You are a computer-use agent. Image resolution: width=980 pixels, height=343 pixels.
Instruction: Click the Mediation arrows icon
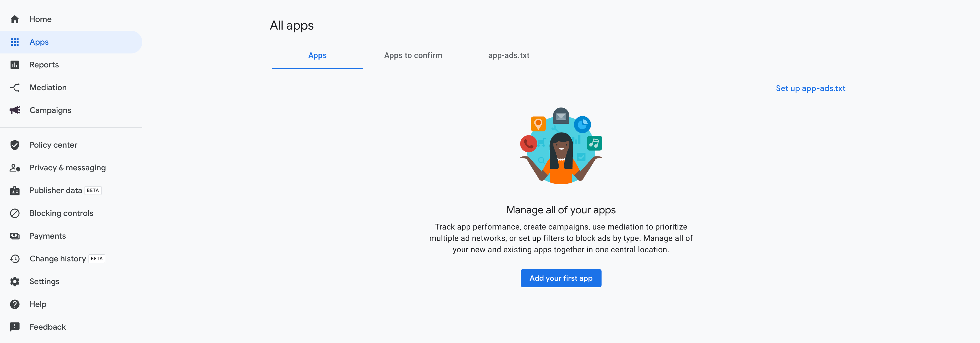[x=15, y=88]
